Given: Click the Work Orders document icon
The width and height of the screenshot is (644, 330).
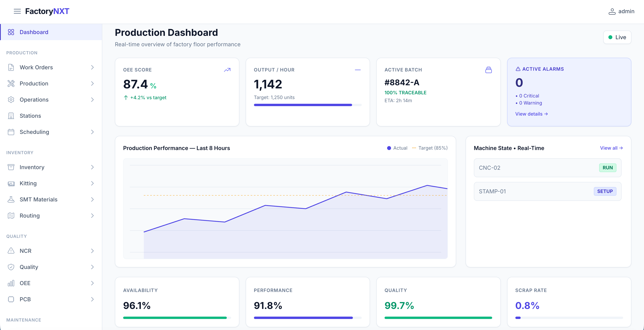Looking at the screenshot, I should coord(11,67).
